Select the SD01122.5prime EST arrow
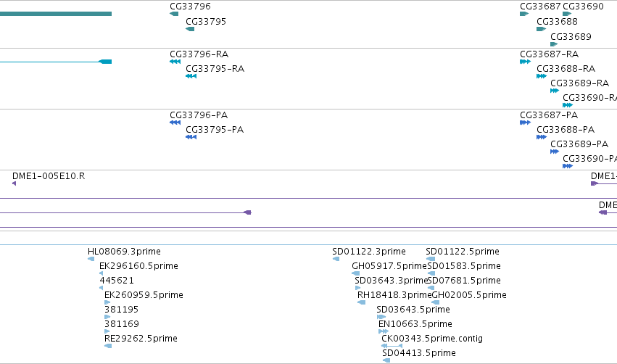This screenshot has height=364, width=617. click(431, 259)
